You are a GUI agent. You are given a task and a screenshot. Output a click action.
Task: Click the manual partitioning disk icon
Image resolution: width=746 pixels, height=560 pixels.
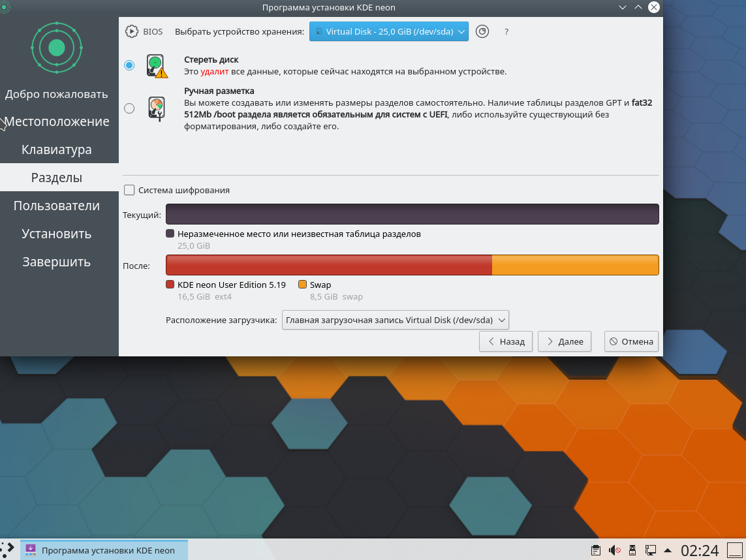tap(157, 109)
